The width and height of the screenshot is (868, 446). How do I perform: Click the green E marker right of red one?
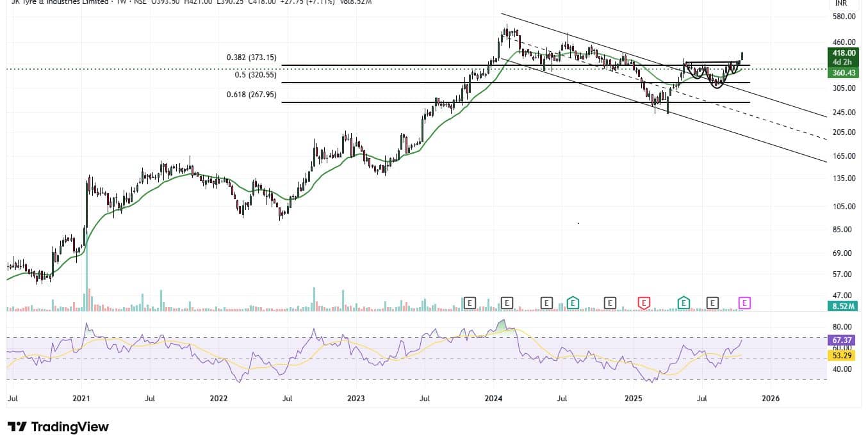[x=684, y=302]
